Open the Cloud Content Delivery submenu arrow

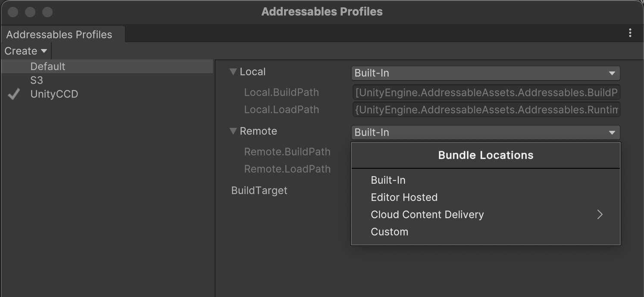[600, 214]
